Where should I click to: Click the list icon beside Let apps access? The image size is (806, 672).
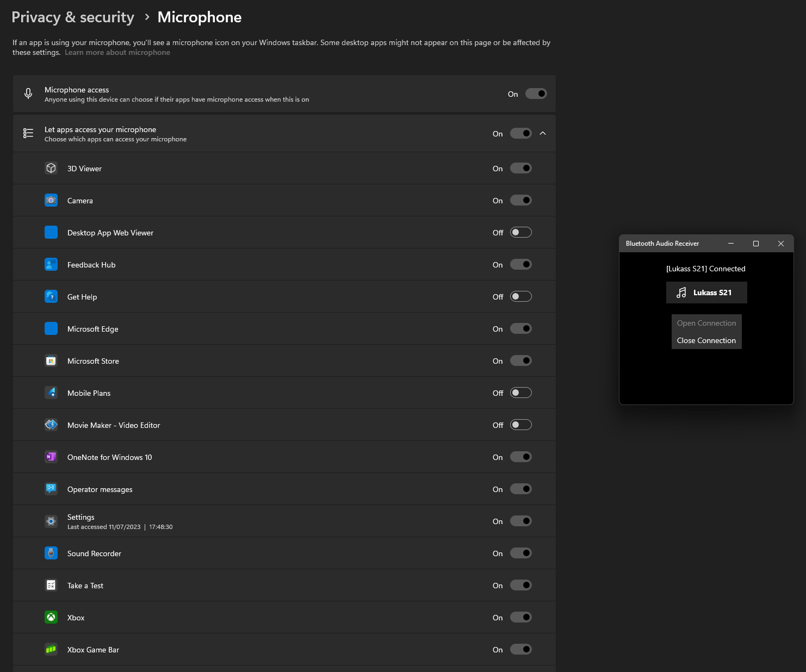tap(28, 133)
